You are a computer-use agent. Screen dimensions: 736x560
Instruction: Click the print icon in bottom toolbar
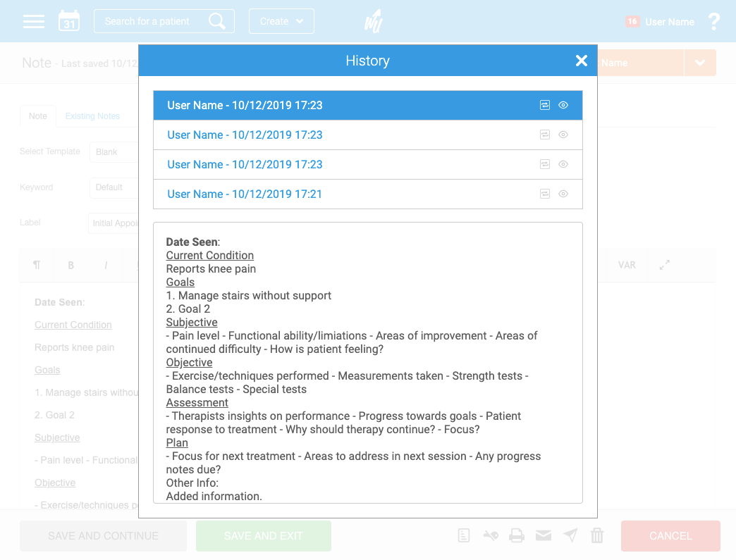coord(517,536)
